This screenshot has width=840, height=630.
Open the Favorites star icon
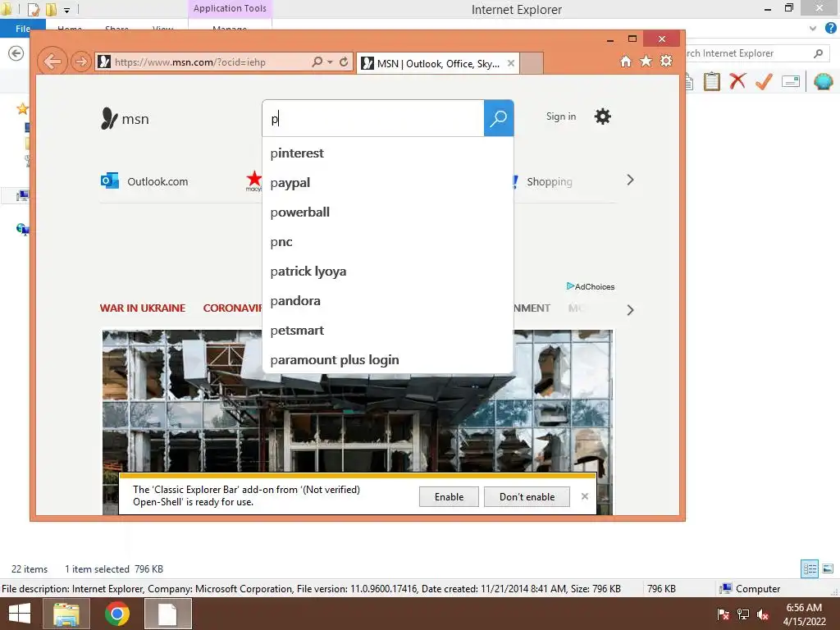646,61
